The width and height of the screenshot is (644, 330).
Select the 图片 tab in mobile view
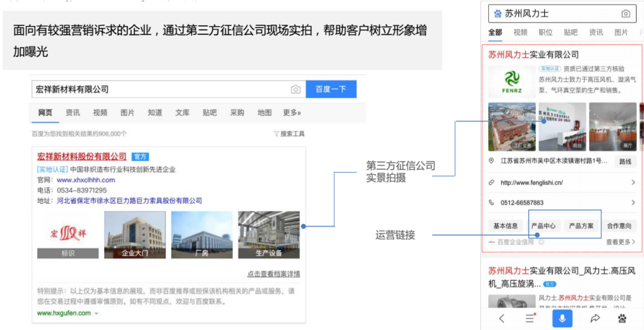pyautogui.click(x=621, y=32)
